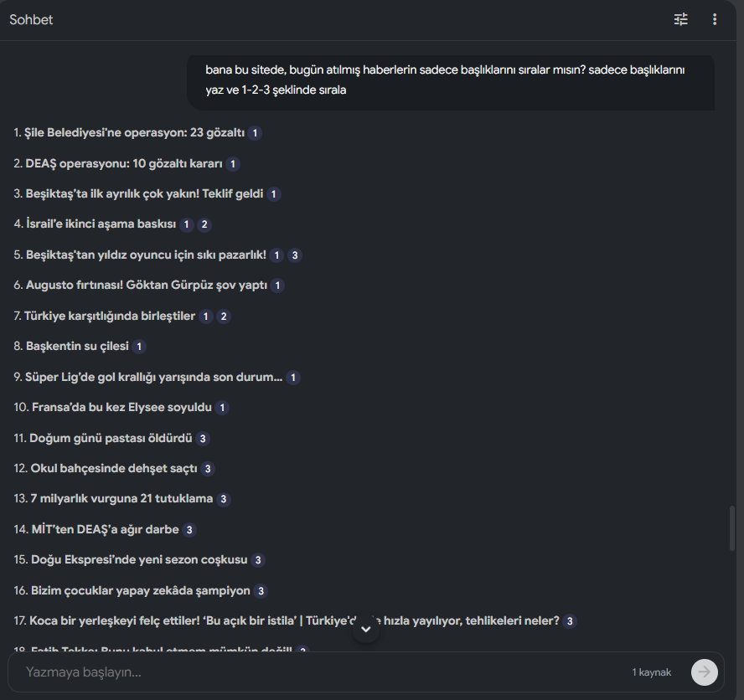Jump to bottom with the down chevron
This screenshot has width=744, height=700.
tap(366, 630)
